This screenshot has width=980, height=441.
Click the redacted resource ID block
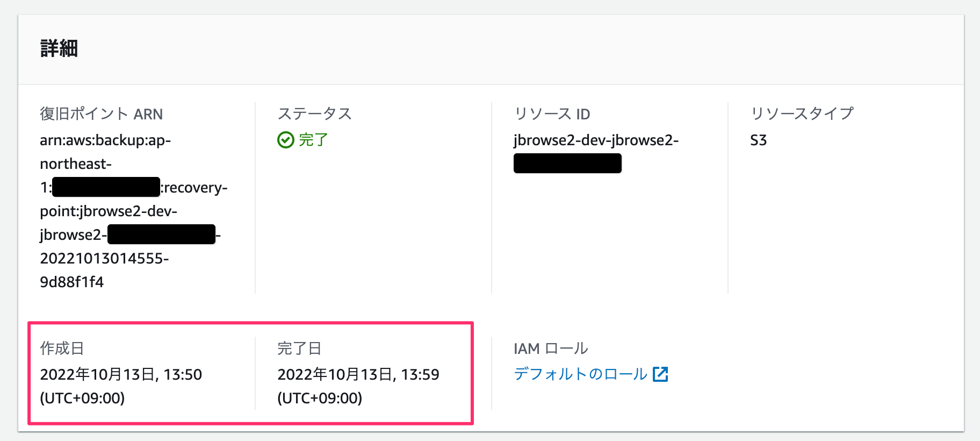click(567, 163)
